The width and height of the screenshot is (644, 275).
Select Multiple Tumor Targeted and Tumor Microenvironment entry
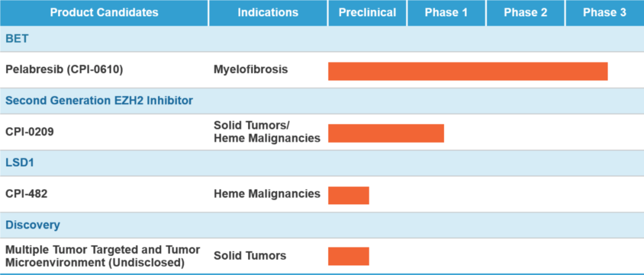pyautogui.click(x=103, y=256)
